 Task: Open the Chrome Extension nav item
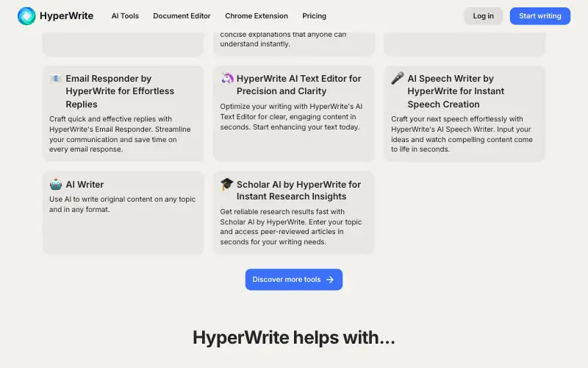(x=257, y=16)
